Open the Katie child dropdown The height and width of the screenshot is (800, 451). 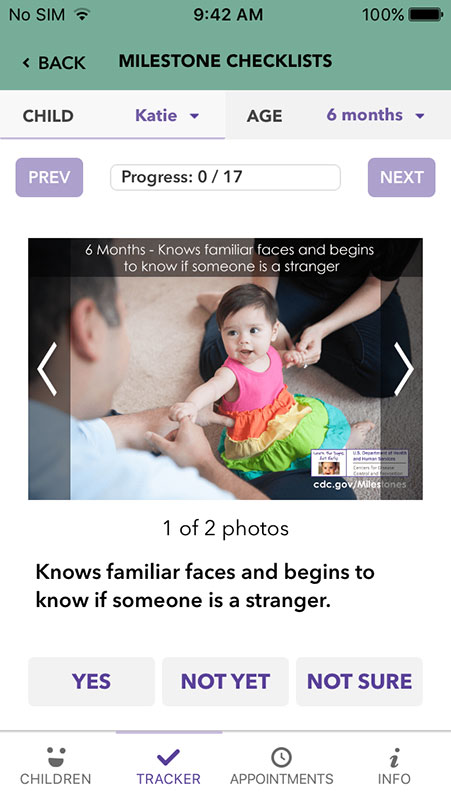[x=167, y=115]
